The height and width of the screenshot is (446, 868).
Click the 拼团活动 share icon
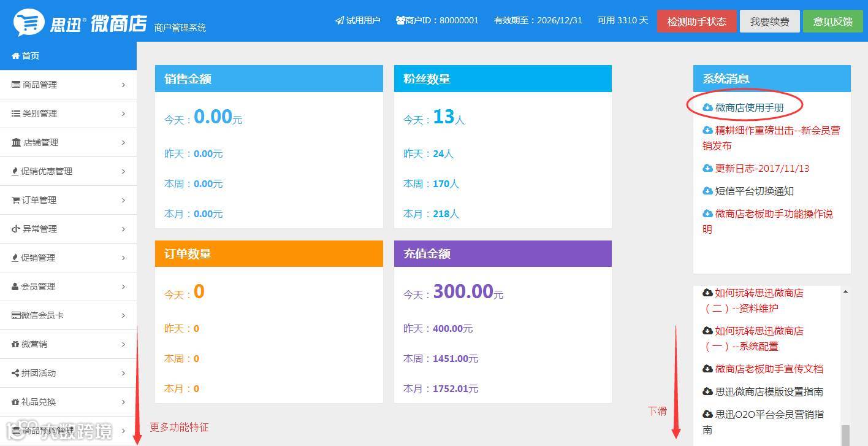coord(16,373)
